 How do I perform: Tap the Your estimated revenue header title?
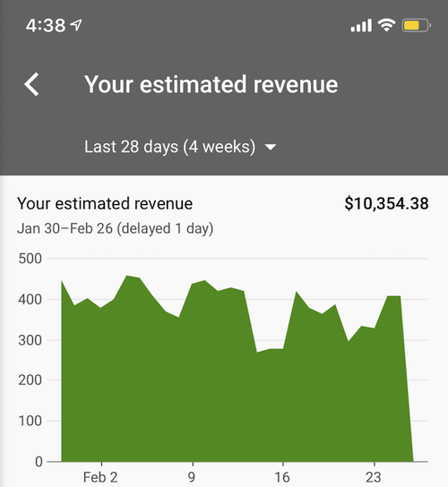point(211,84)
